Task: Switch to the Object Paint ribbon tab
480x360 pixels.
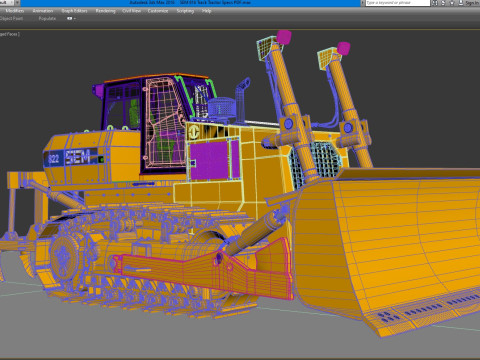Action: click(x=11, y=19)
